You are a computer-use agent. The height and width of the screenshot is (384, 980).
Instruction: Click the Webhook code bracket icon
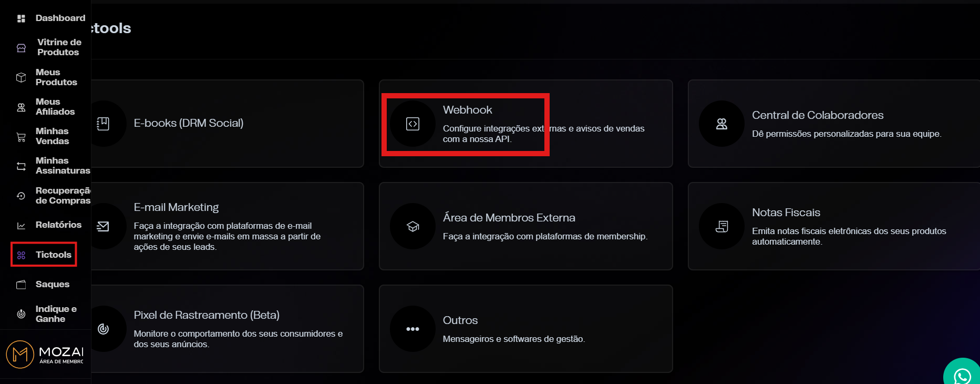[413, 124]
